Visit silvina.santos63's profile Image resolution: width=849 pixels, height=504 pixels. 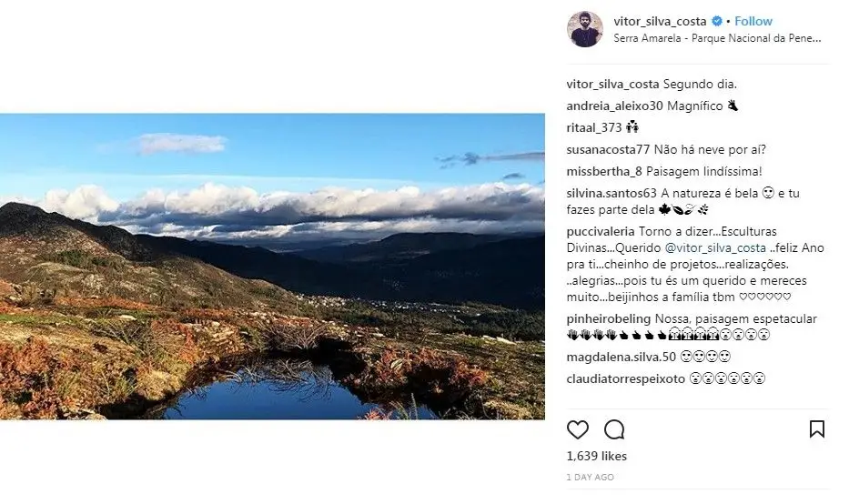click(611, 193)
